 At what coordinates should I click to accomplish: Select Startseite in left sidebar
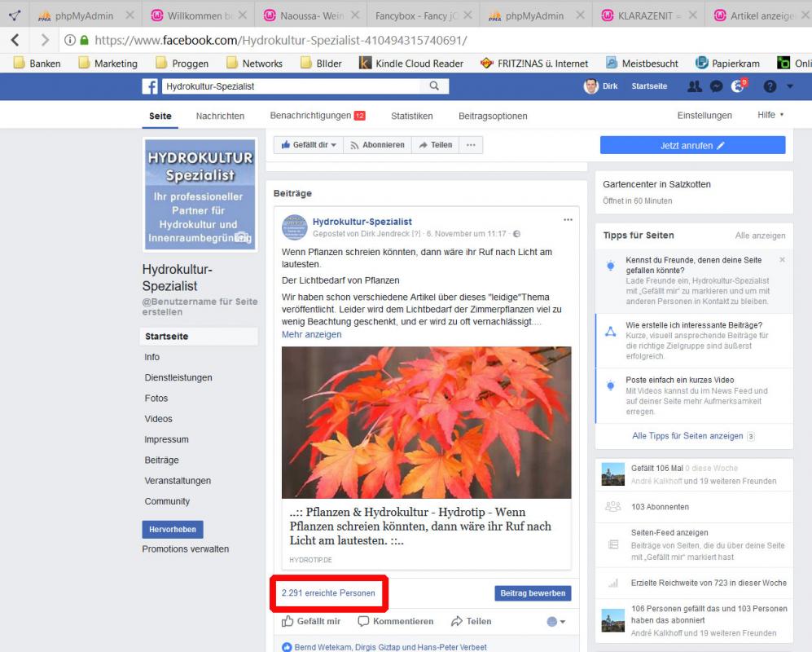(199, 337)
